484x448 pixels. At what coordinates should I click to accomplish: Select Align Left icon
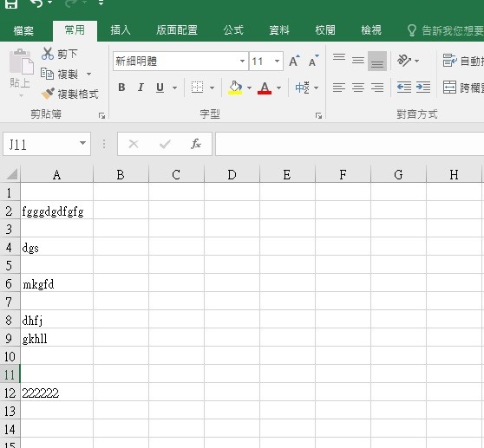[339, 88]
